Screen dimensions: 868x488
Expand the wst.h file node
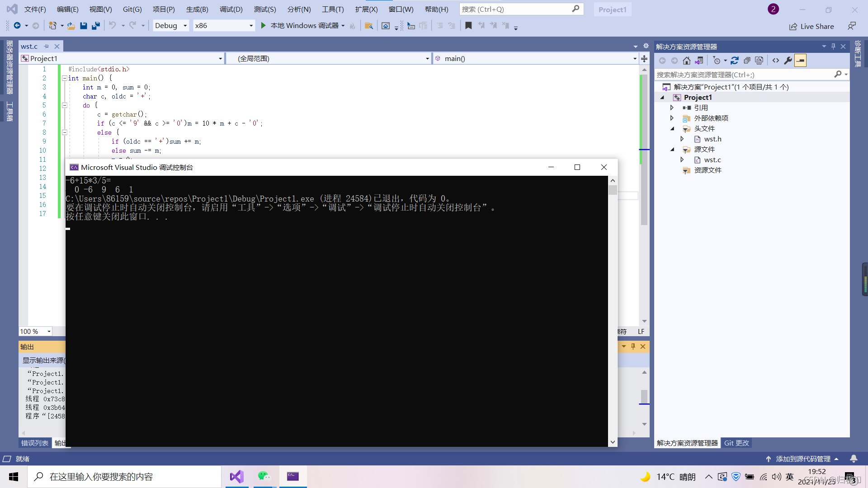[682, 139]
